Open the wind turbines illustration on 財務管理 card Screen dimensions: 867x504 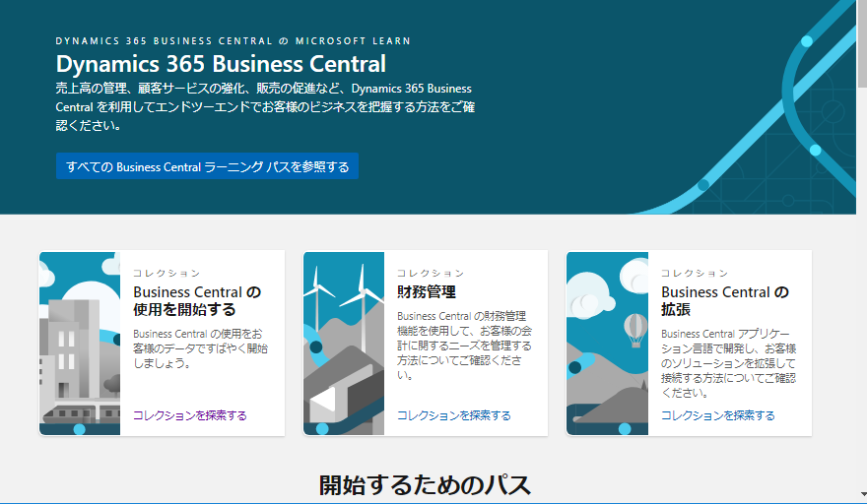coord(343,343)
